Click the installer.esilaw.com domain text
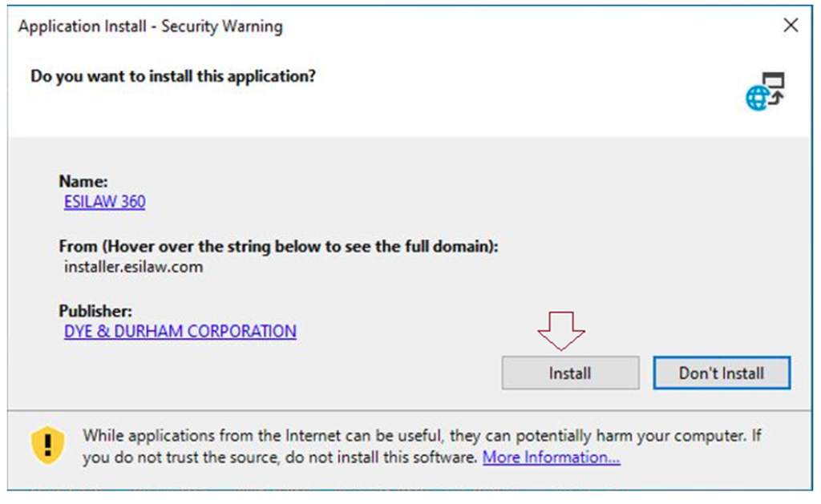This screenshot has height=504, width=821. point(134,267)
